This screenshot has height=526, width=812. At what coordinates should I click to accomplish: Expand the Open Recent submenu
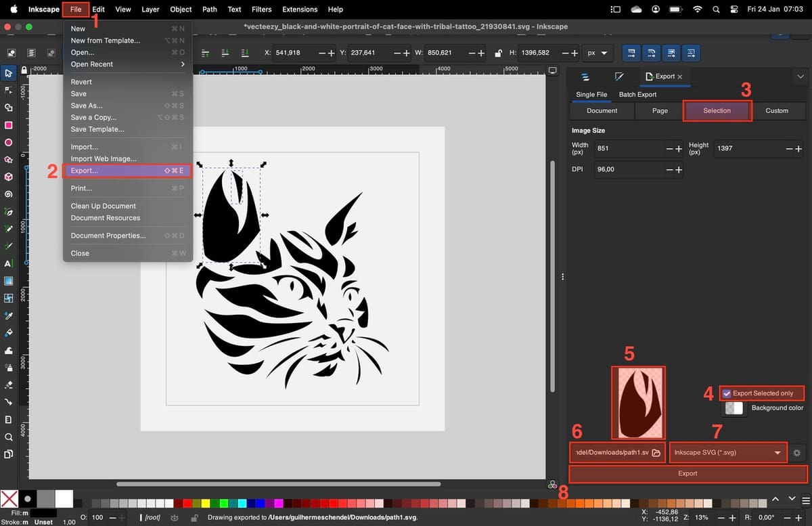tap(128, 64)
